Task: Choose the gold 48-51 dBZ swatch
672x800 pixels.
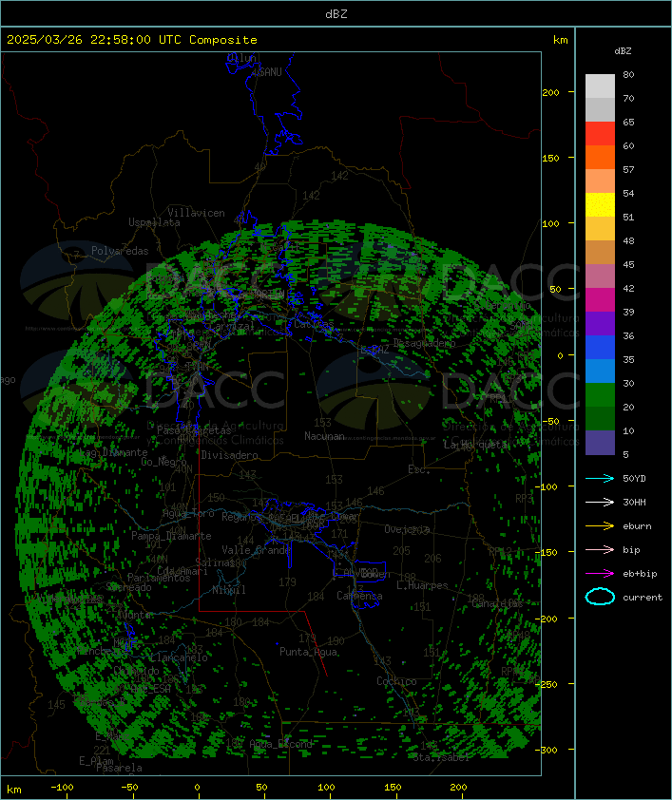Action: click(600, 229)
